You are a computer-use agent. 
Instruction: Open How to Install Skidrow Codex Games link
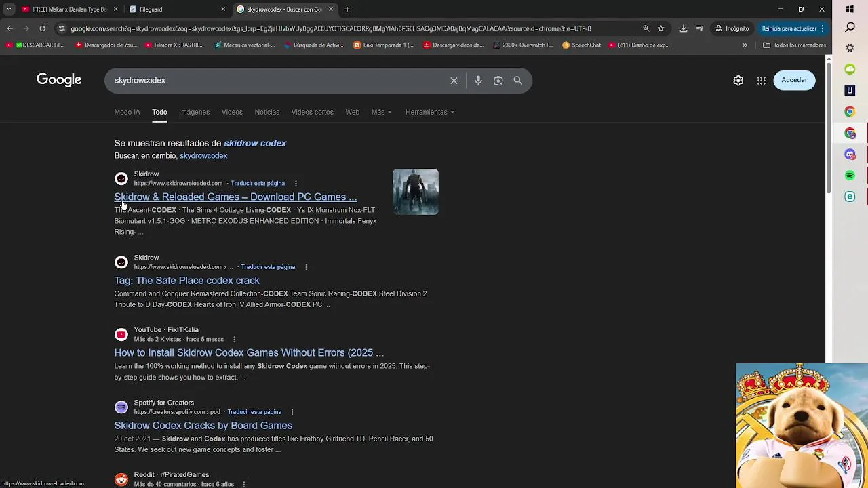click(249, 352)
